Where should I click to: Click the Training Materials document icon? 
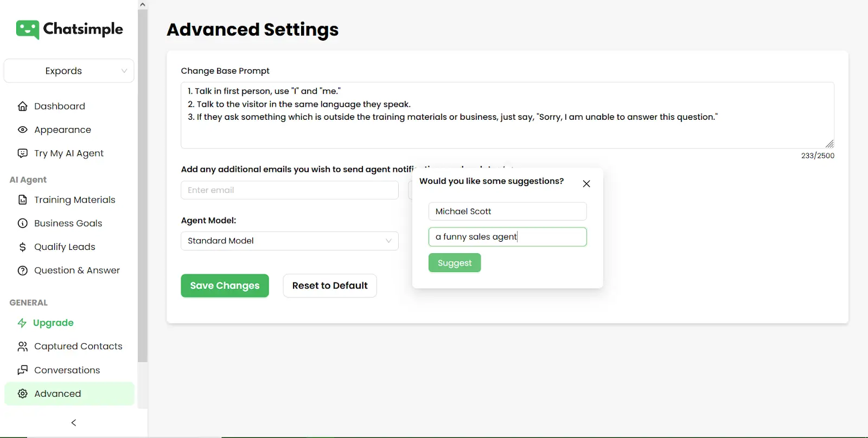(x=22, y=200)
